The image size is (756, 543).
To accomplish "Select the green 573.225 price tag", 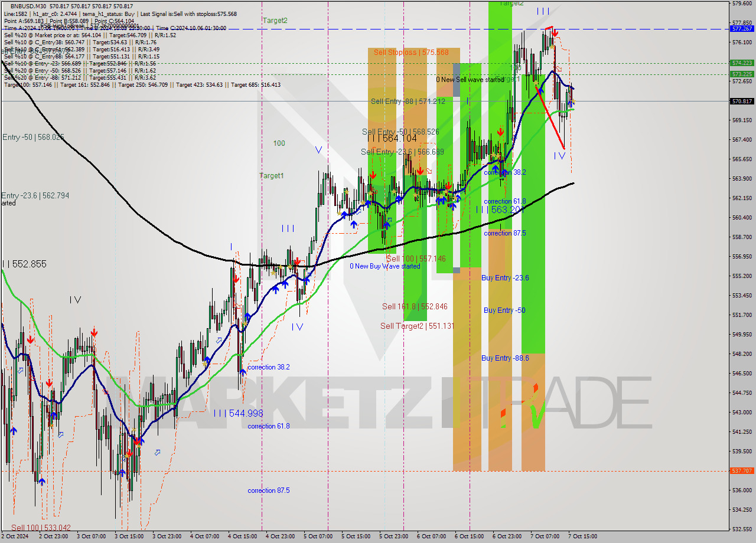I will (x=742, y=74).
